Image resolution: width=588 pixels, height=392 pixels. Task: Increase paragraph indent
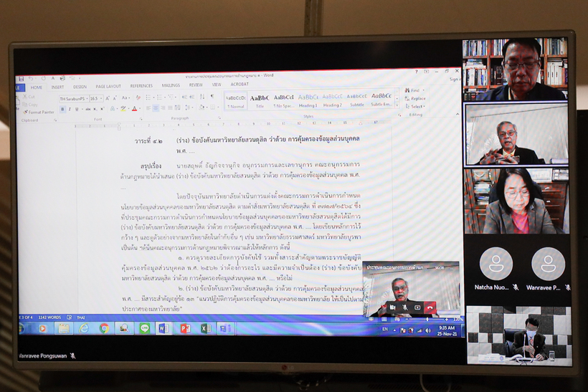pos(191,97)
